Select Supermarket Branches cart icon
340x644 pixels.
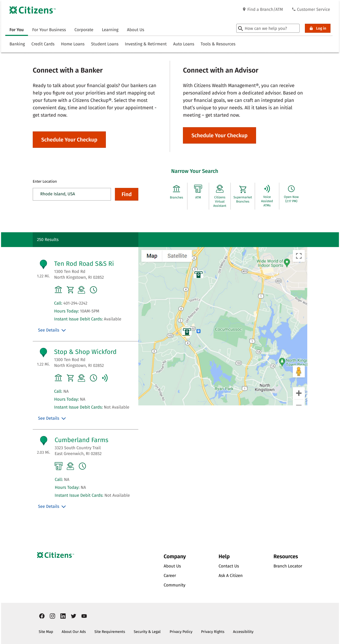pos(243,189)
